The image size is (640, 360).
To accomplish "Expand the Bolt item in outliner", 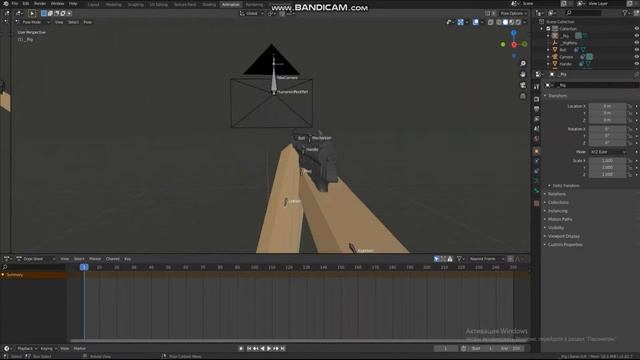I will (549, 50).
